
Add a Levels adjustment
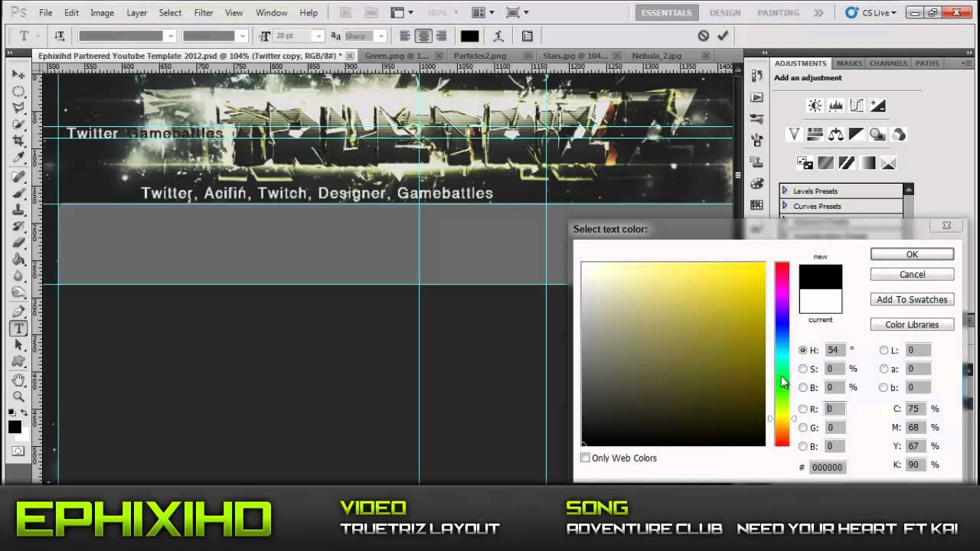tap(836, 106)
